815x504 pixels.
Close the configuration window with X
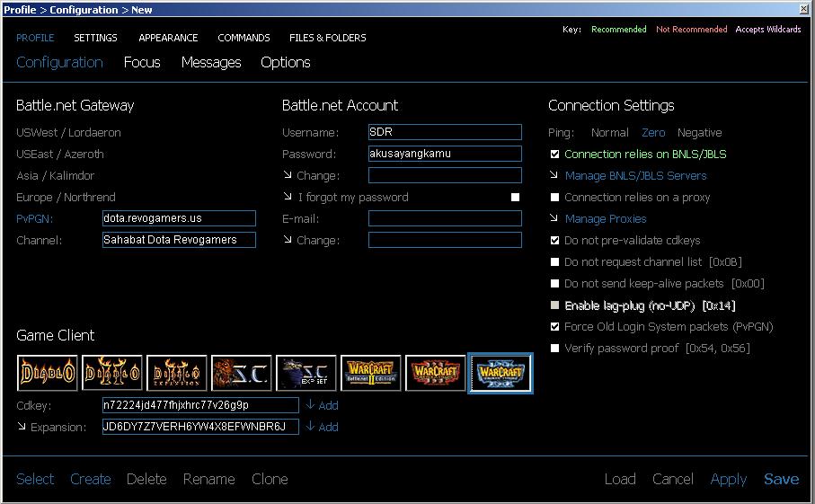tap(804, 9)
